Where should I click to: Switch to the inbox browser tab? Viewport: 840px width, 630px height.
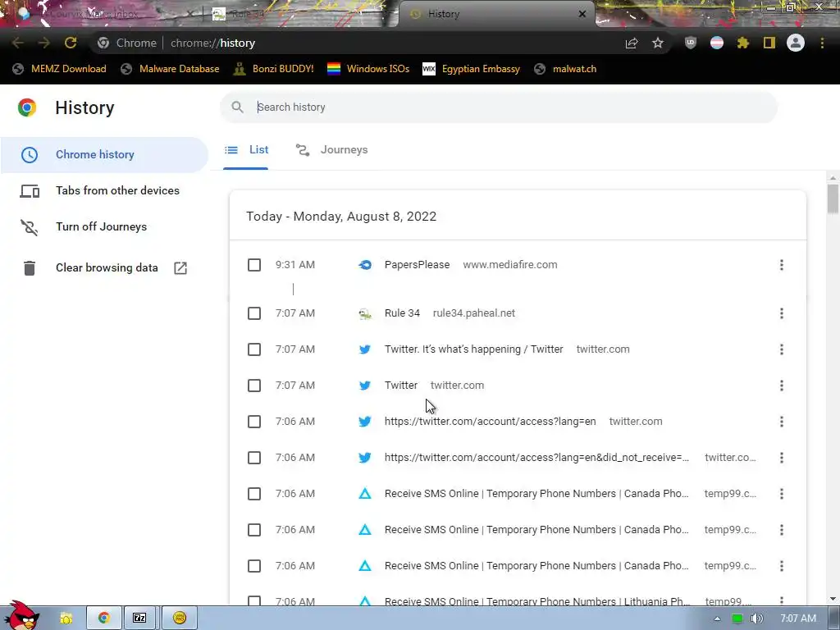coord(102,14)
